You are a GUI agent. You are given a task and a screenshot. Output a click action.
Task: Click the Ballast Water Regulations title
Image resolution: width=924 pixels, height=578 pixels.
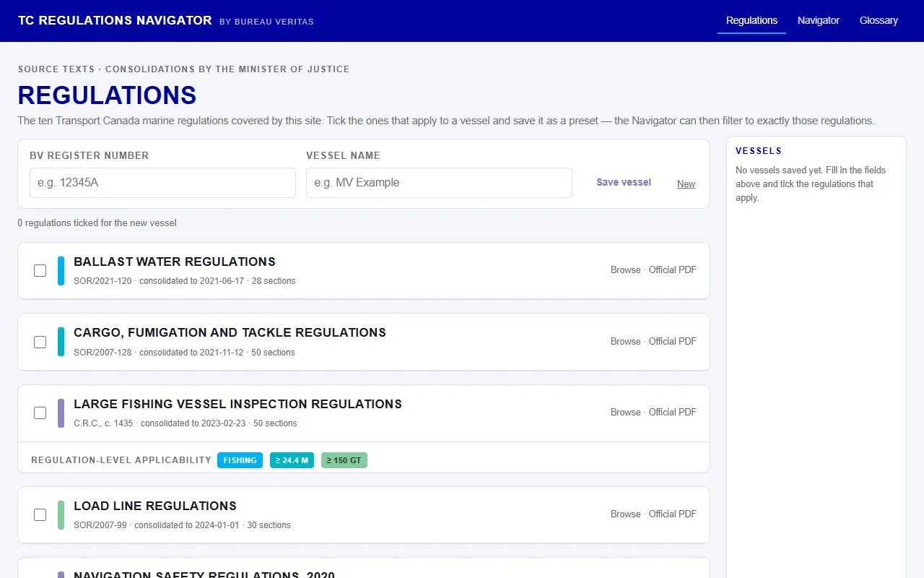(x=175, y=262)
